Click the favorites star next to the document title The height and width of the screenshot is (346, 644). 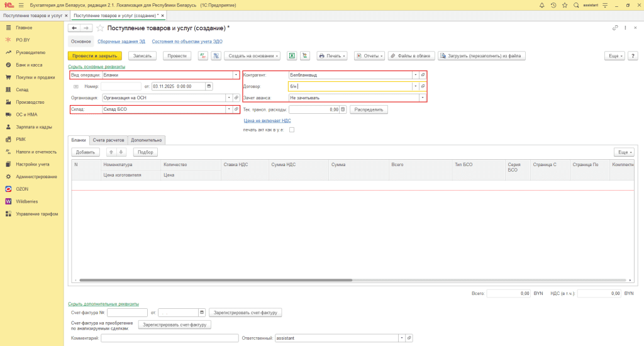[x=100, y=28]
